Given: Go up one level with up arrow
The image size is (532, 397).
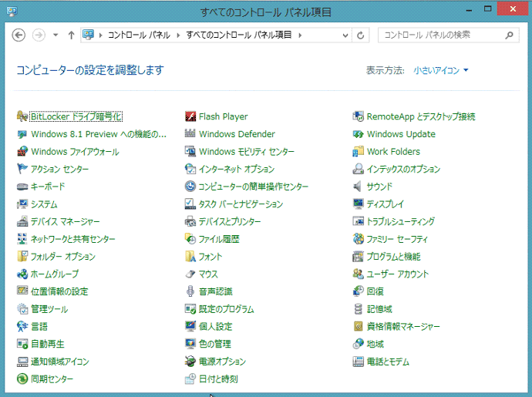Looking at the screenshot, I should click(71, 35).
